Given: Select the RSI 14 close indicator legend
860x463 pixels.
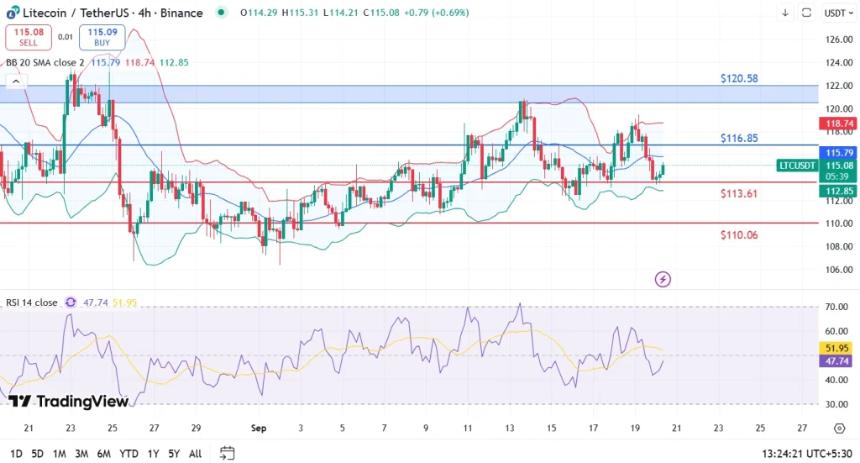Looking at the screenshot, I should coord(31,301).
